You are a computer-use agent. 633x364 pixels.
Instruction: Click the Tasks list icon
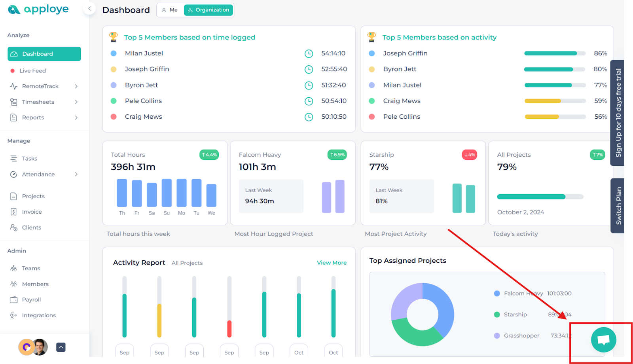coord(13,159)
